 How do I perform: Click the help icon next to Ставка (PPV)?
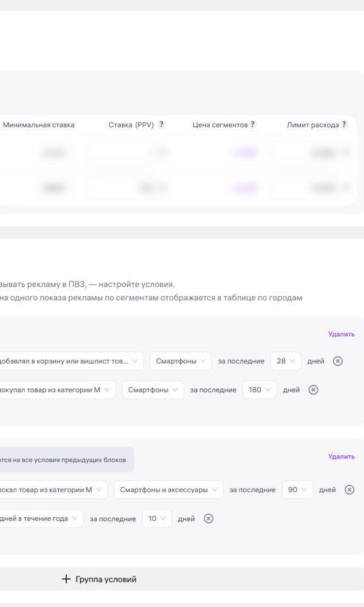161,124
